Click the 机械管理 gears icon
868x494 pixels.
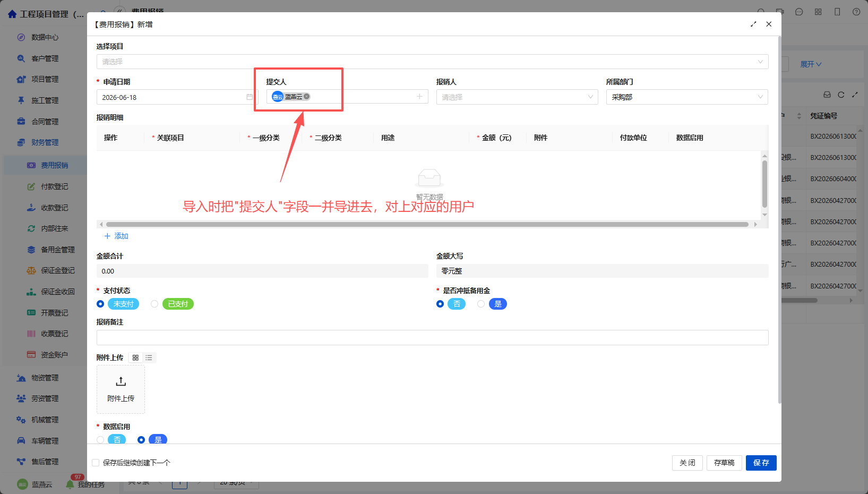tap(21, 420)
